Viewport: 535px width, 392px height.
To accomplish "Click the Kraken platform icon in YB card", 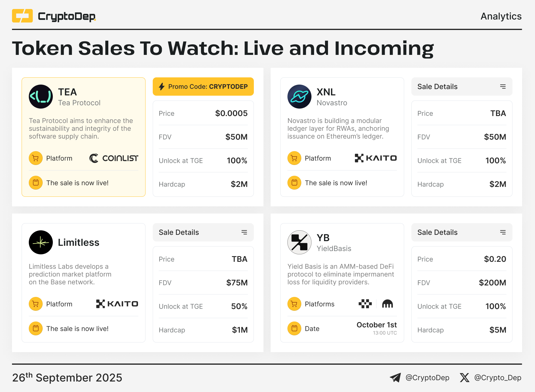I will (x=387, y=304).
